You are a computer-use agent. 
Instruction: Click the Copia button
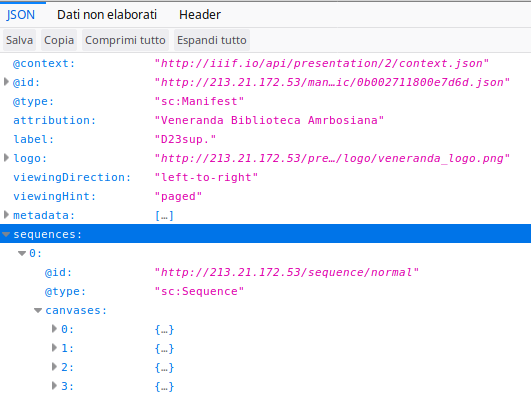click(59, 40)
